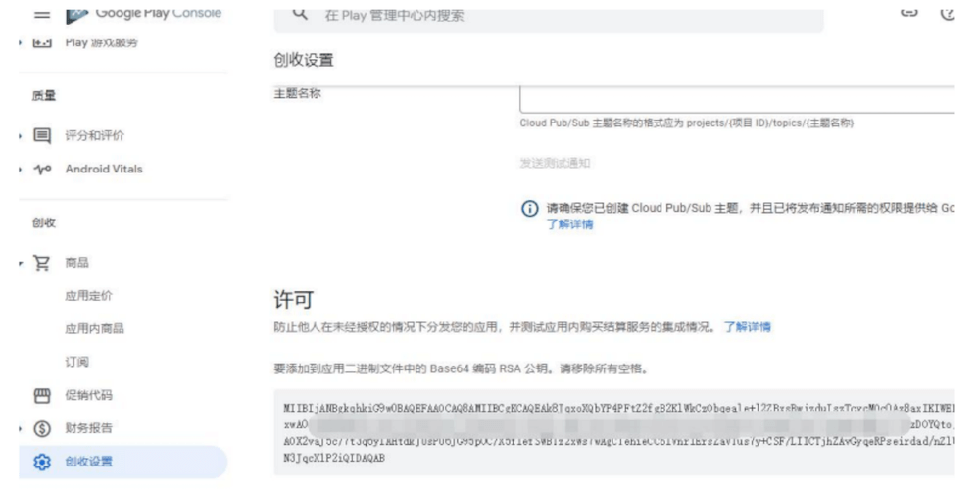Expand the 评分和评价 section arrow

point(20,136)
